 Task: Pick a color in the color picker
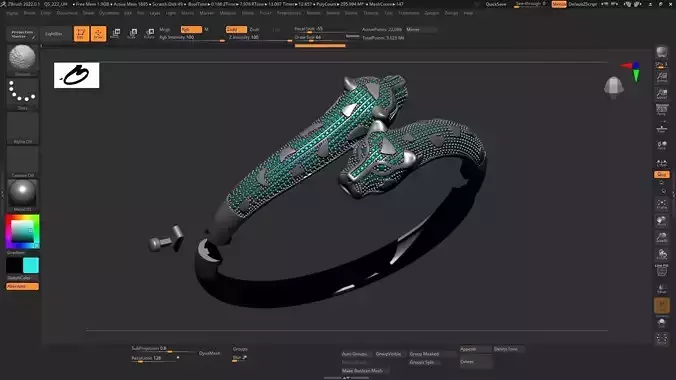click(x=22, y=231)
